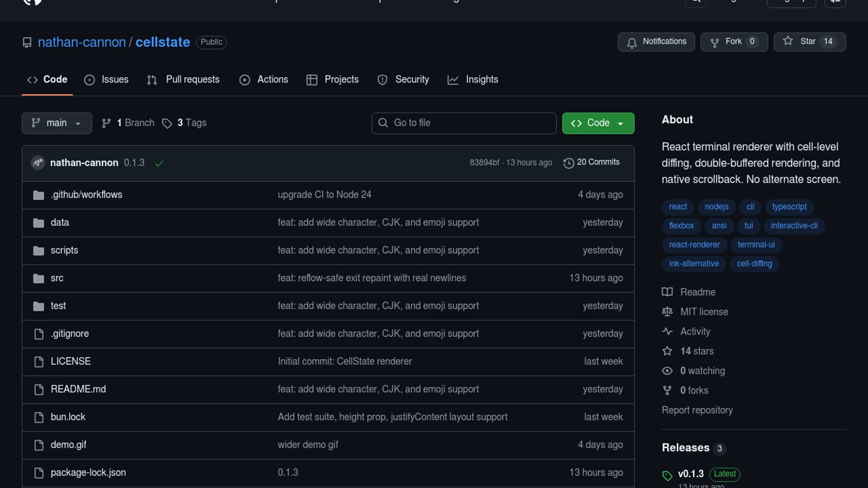868x488 pixels.
Task: Open the src folder icon
Action: 38,278
